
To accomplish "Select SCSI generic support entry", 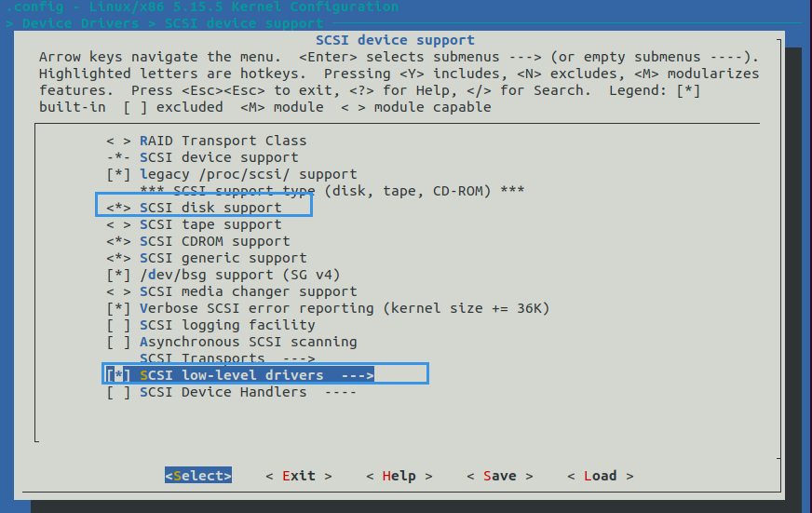I will click(x=223, y=258).
